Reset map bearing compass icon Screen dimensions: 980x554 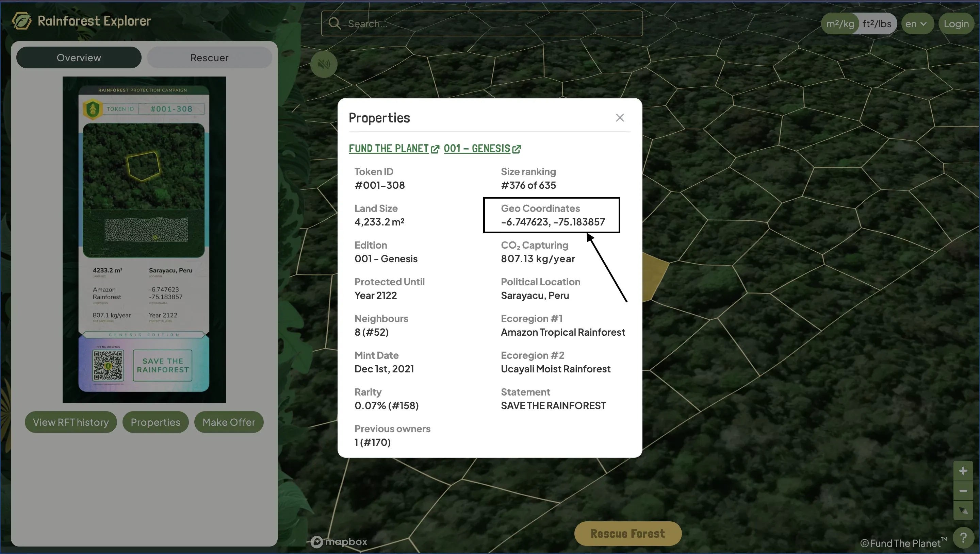click(963, 510)
